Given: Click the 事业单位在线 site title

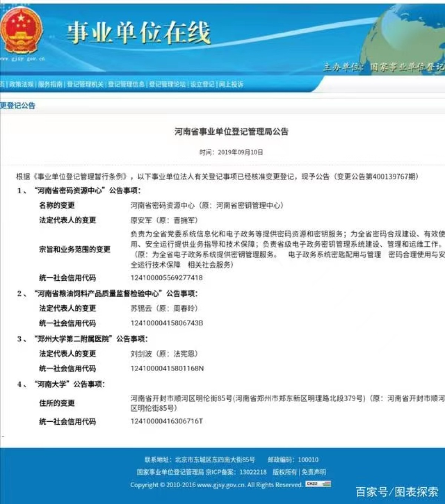Looking at the screenshot, I should coord(138,32).
